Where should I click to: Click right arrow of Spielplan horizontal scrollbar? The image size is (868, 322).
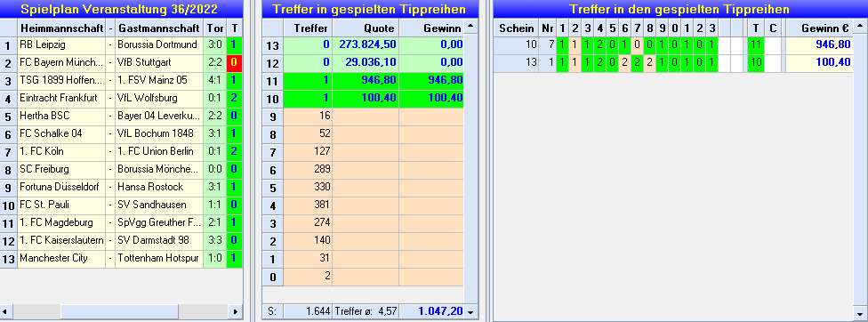(236, 312)
